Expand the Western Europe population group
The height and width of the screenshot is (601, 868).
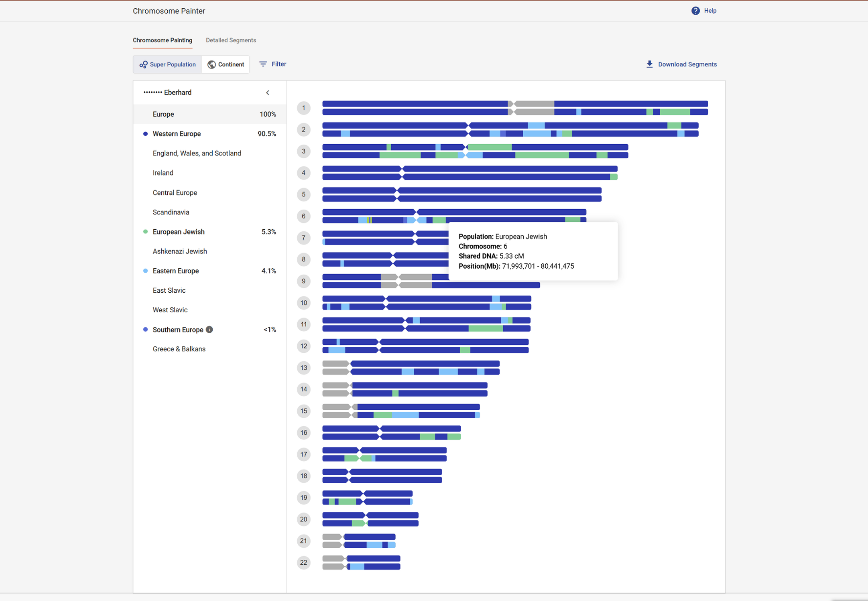(x=177, y=134)
